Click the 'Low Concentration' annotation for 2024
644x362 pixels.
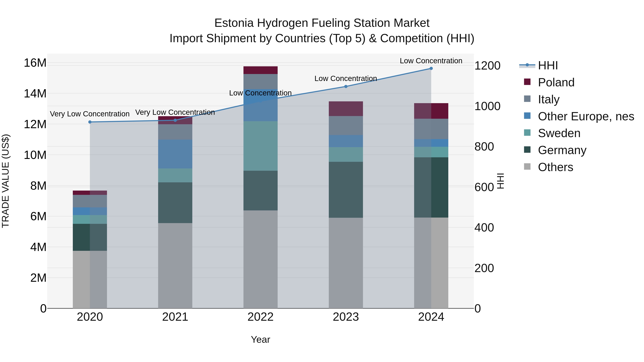point(431,61)
